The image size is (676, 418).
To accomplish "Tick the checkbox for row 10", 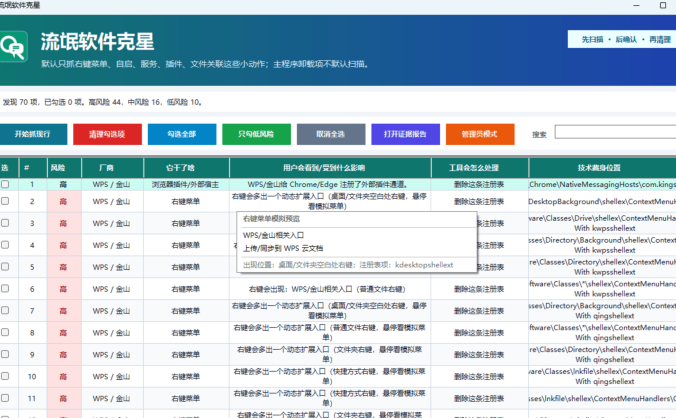I will [5, 376].
